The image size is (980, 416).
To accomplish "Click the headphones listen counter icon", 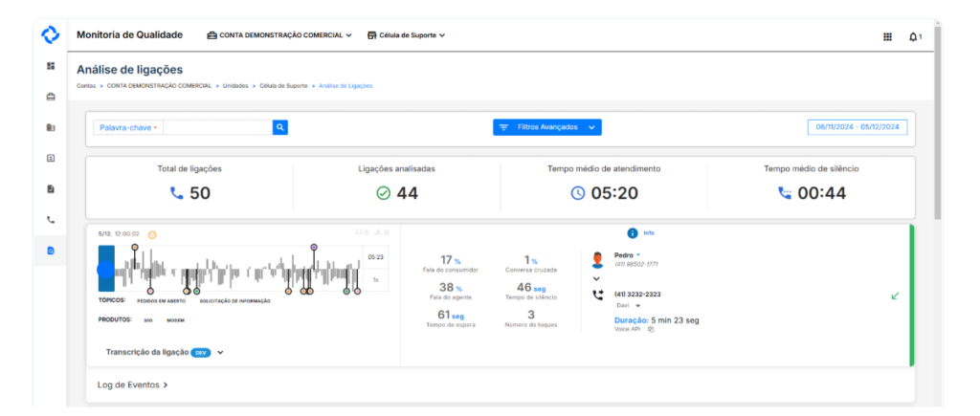I will (360, 232).
